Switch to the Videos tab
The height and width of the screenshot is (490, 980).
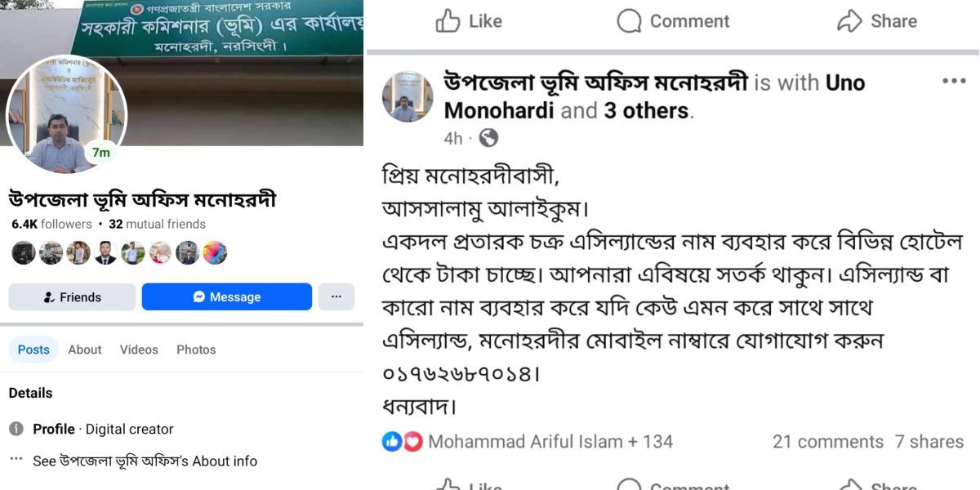pos(139,350)
